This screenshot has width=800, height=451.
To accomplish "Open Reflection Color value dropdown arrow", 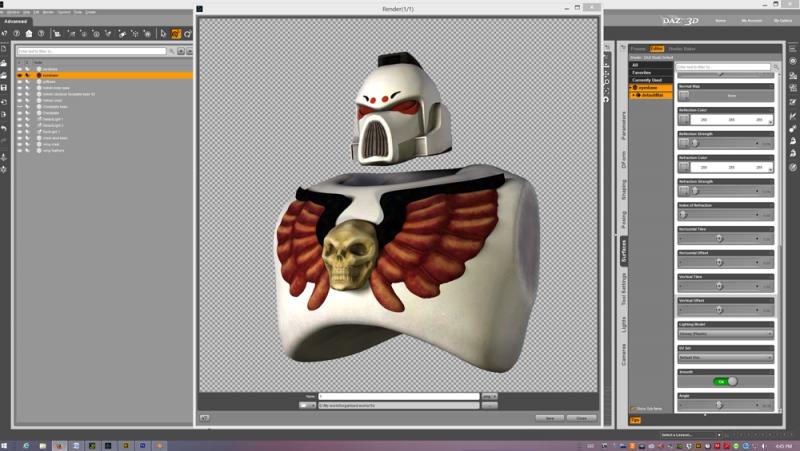I will 770,121.
